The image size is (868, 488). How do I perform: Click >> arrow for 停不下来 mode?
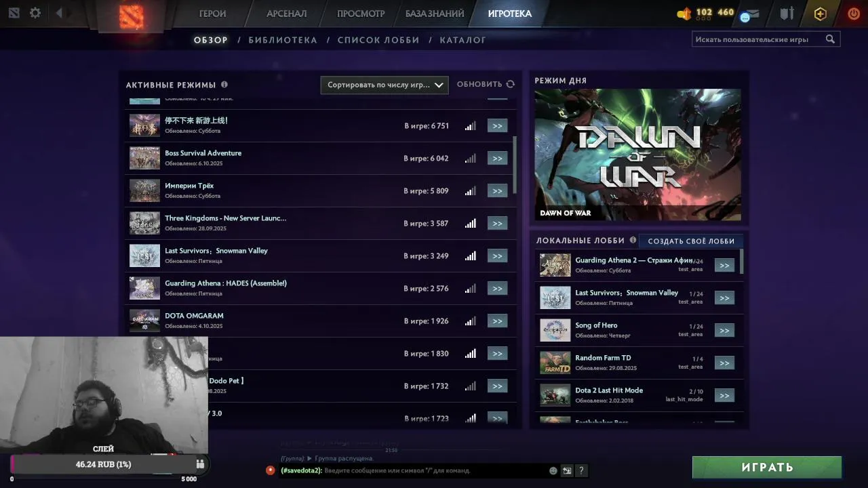click(x=497, y=125)
